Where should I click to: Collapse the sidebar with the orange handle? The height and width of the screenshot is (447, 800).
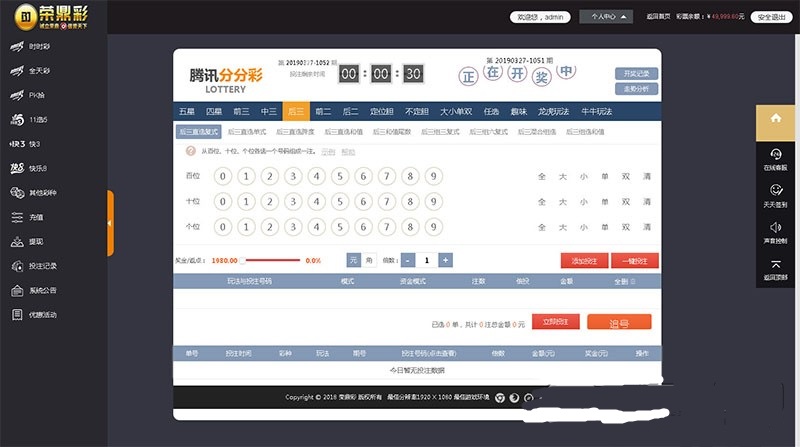[110, 223]
